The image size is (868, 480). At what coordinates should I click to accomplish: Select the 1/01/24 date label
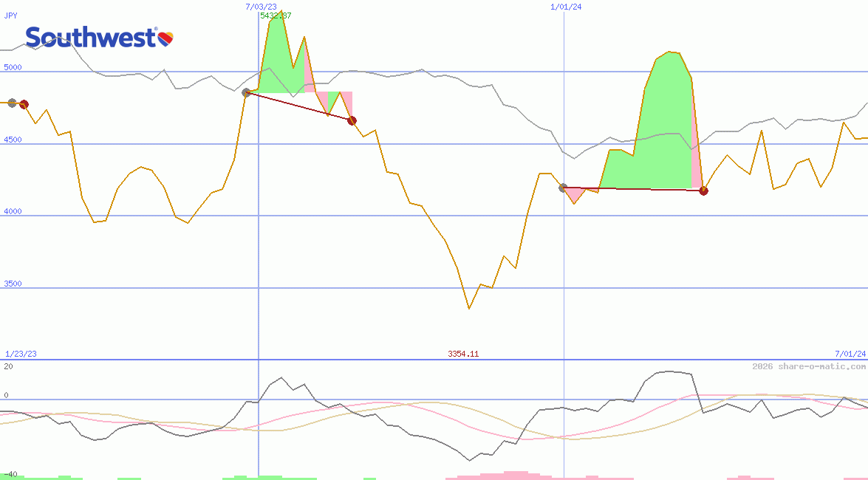(x=566, y=7)
